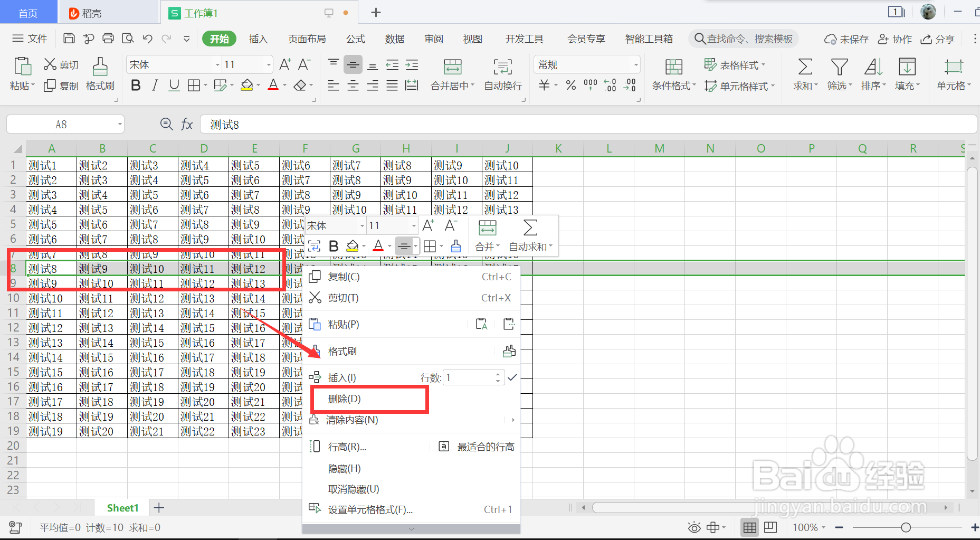
Task: Click the percent style icon
Action: tap(571, 85)
